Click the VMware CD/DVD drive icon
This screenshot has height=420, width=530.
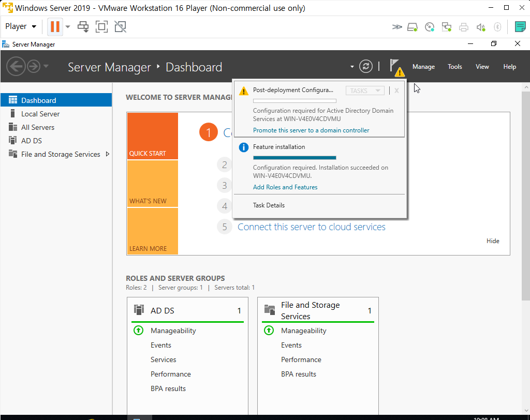click(x=430, y=27)
